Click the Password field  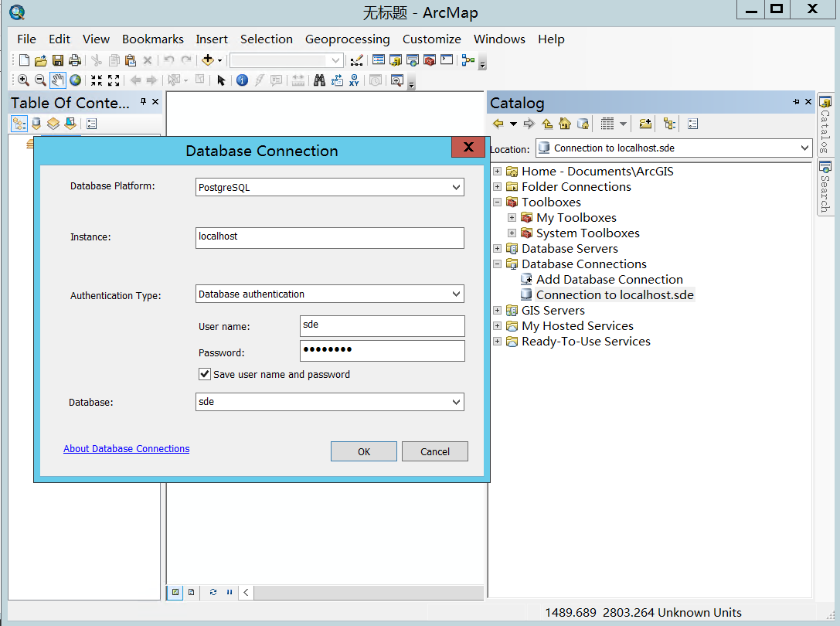point(383,351)
